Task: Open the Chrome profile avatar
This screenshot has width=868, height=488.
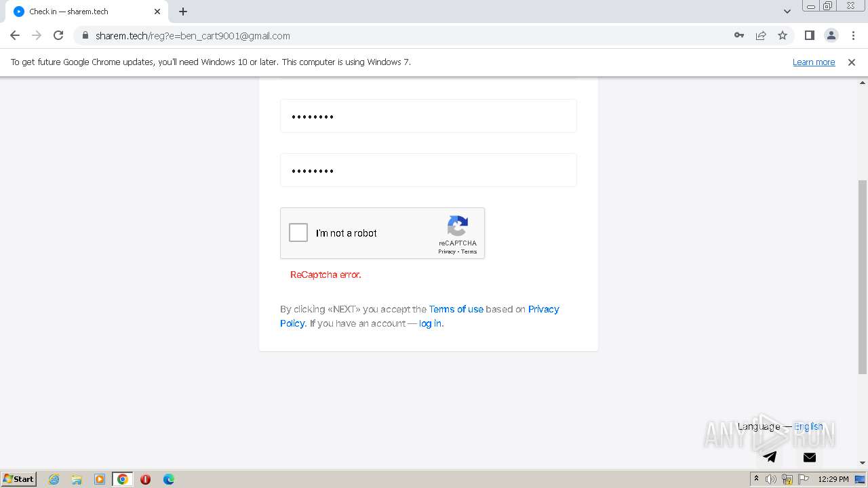Action: coord(831,35)
